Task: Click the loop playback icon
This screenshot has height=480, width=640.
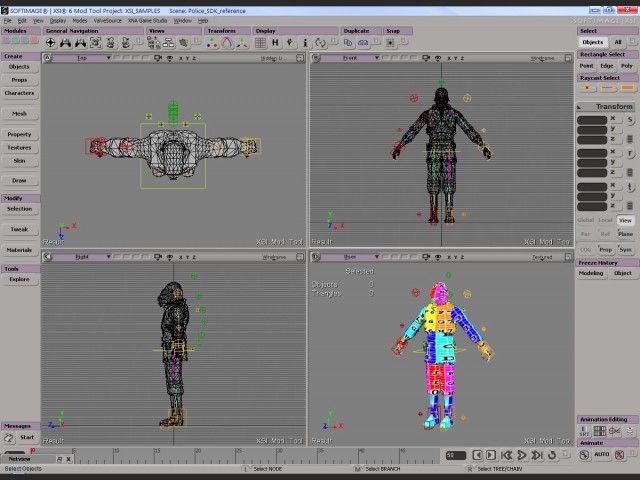Action: pyautogui.click(x=552, y=455)
